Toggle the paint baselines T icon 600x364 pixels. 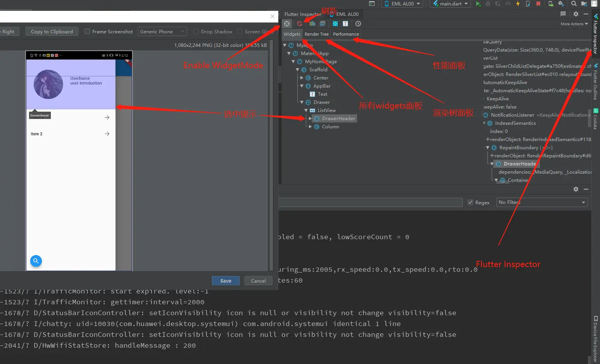[345, 24]
